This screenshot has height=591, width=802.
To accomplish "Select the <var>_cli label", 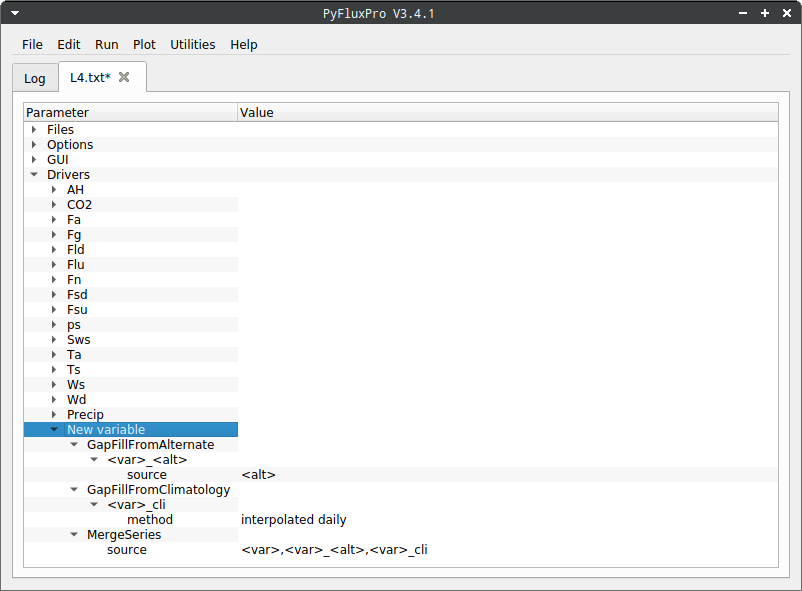I will click(x=136, y=505).
